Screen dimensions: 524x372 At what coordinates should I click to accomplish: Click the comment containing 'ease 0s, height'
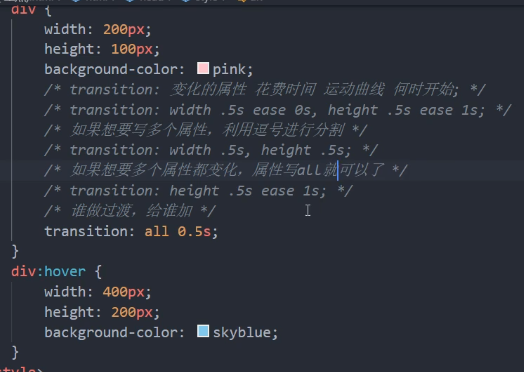278,110
